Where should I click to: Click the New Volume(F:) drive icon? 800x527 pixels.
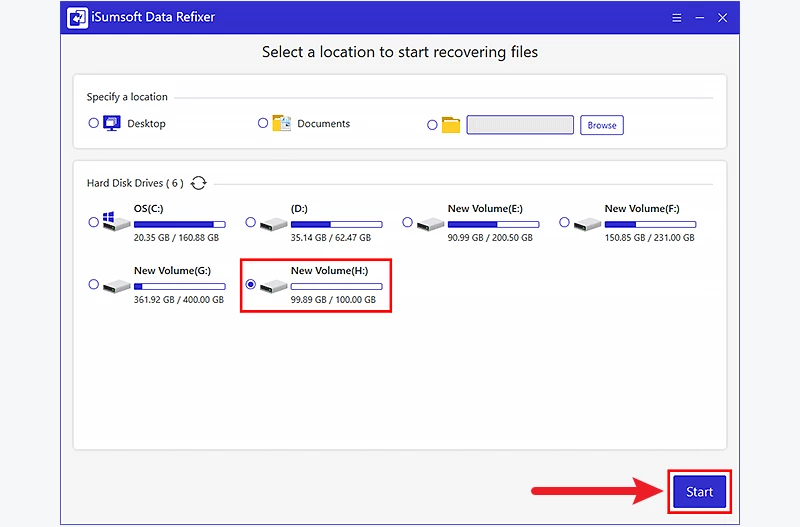click(587, 224)
